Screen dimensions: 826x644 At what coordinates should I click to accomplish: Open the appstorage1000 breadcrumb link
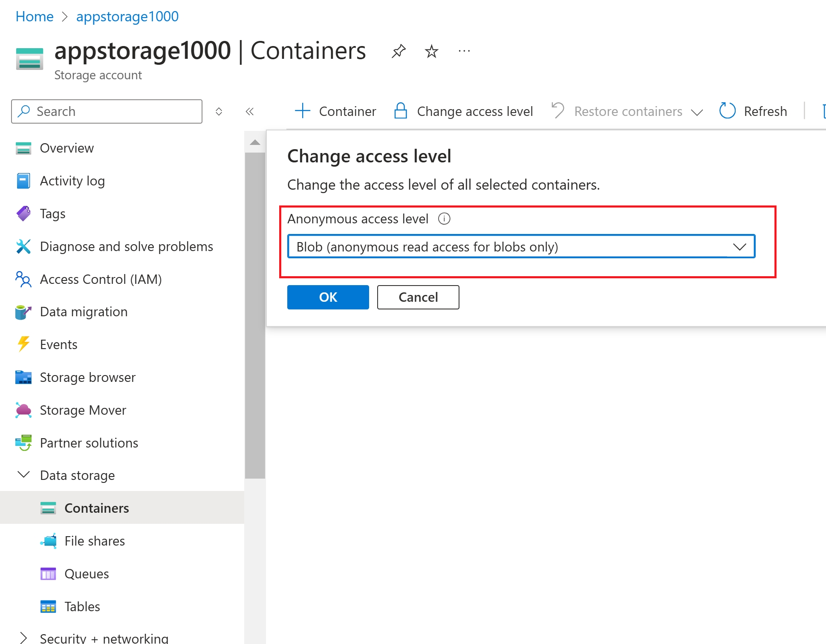coord(127,17)
